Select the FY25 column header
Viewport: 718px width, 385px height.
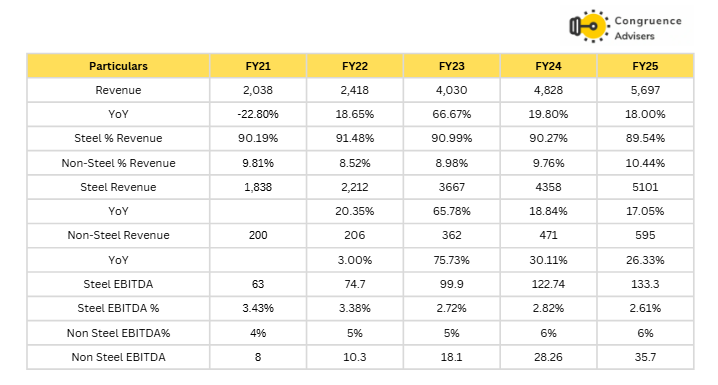645,66
